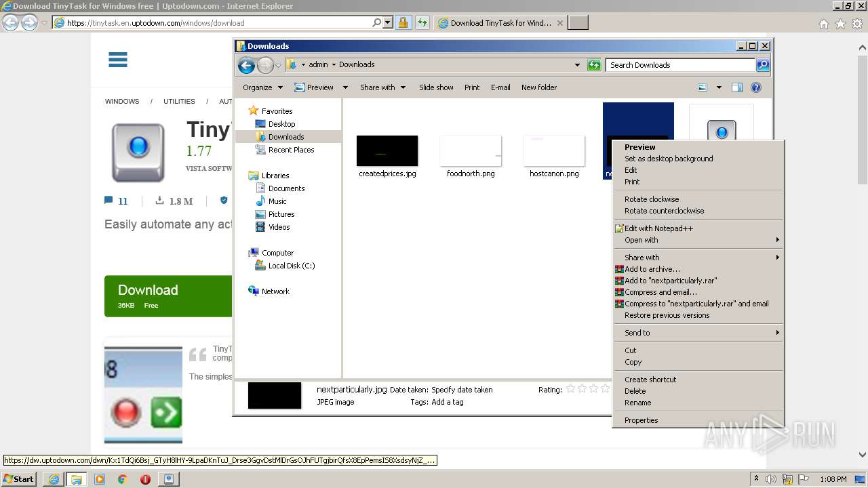Select Edit with Notepad++
Viewport: 868px width, 488px height.
click(698, 228)
